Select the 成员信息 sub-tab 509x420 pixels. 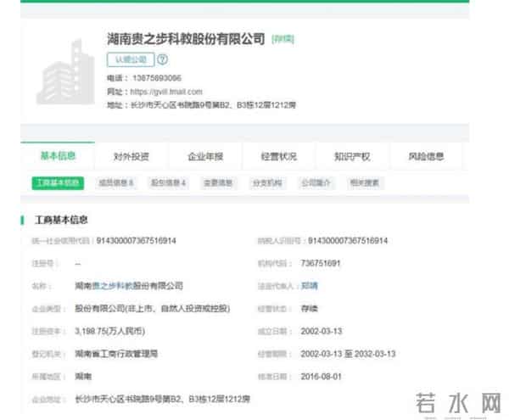coord(116,183)
